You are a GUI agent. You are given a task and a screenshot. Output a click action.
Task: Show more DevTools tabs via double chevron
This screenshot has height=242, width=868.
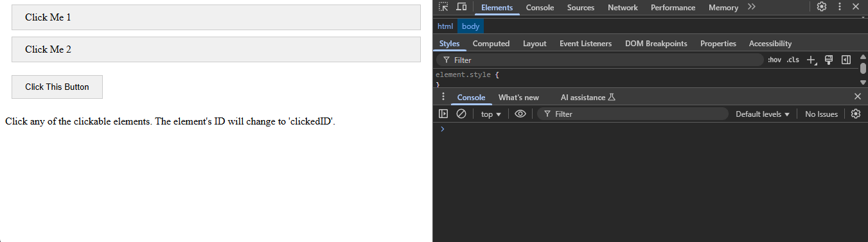tap(752, 7)
